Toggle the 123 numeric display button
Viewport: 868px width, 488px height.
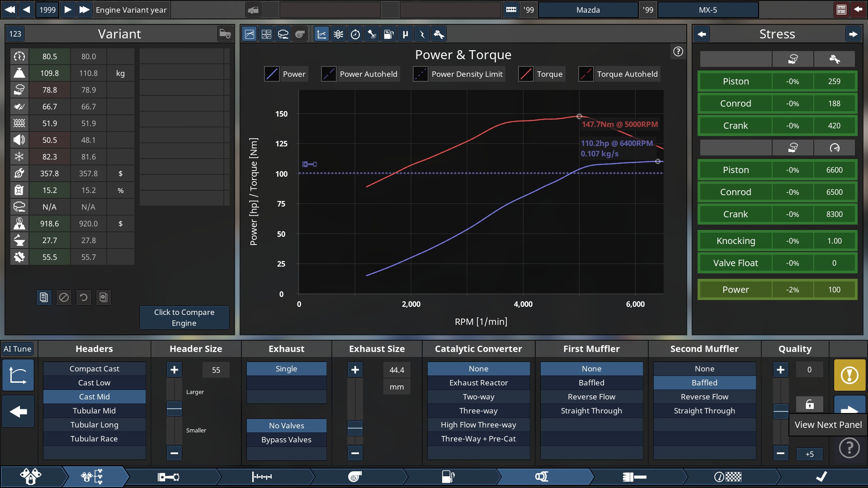point(15,34)
